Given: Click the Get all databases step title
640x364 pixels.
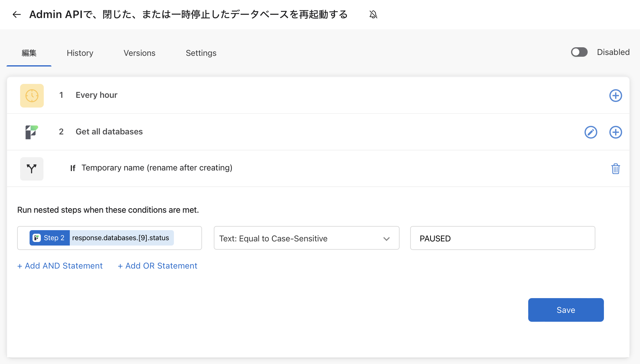Looking at the screenshot, I should coord(109,132).
